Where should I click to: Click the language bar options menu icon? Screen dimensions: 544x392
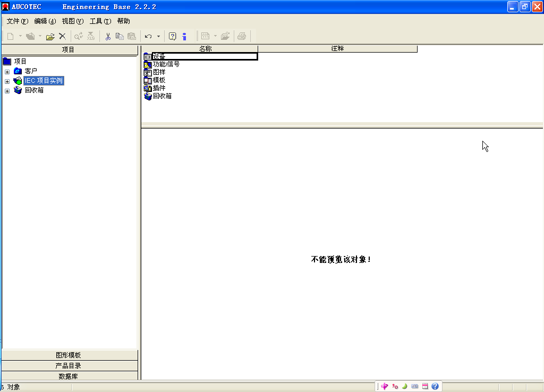(425, 386)
